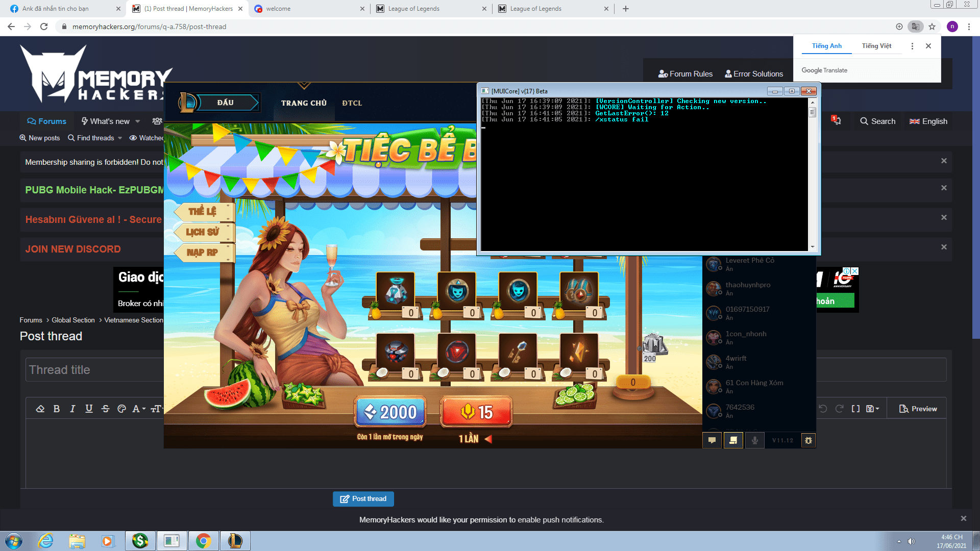980x551 pixels.
Task: Click the MUICore console scroll-up arrow
Action: (x=812, y=102)
